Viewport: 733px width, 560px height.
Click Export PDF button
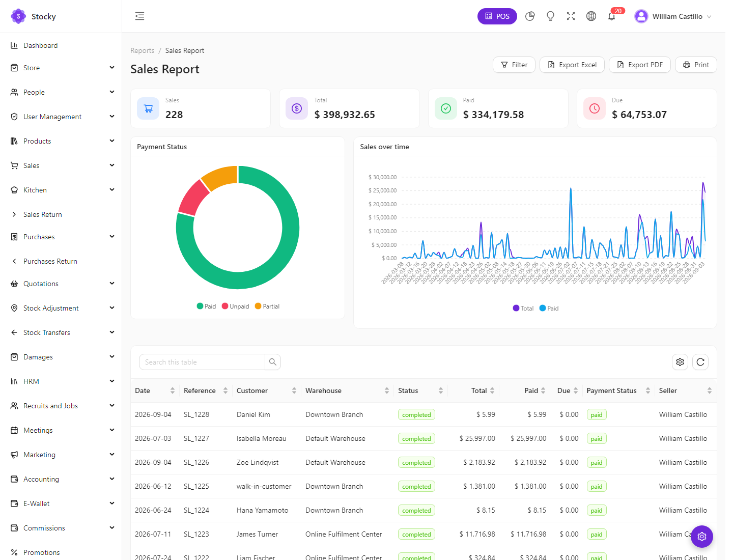tap(640, 65)
